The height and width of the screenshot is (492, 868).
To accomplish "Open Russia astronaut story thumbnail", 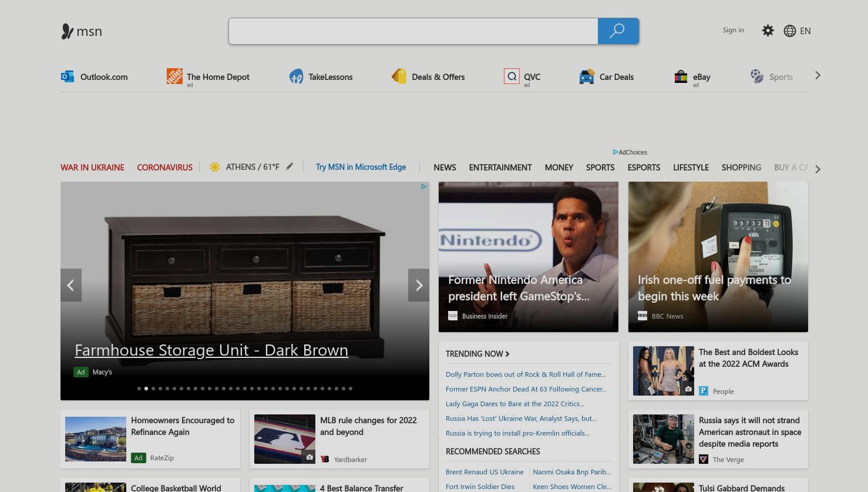I will (x=664, y=439).
